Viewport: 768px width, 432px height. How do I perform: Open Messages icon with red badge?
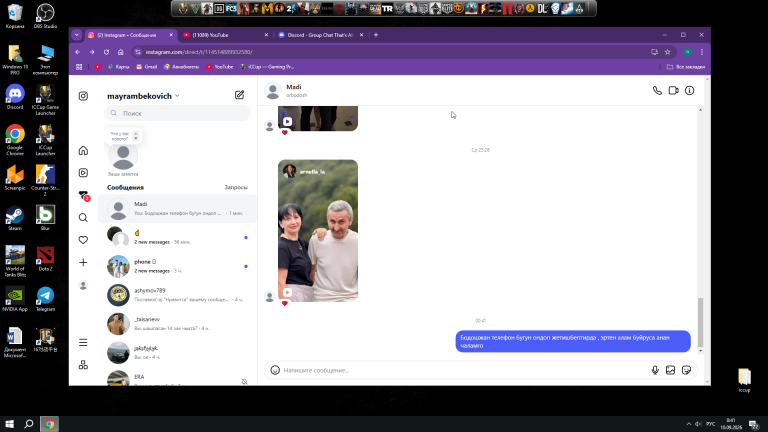[x=84, y=195]
